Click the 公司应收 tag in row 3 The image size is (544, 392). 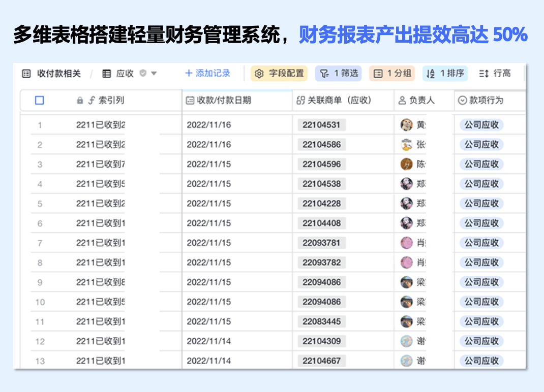tap(481, 165)
